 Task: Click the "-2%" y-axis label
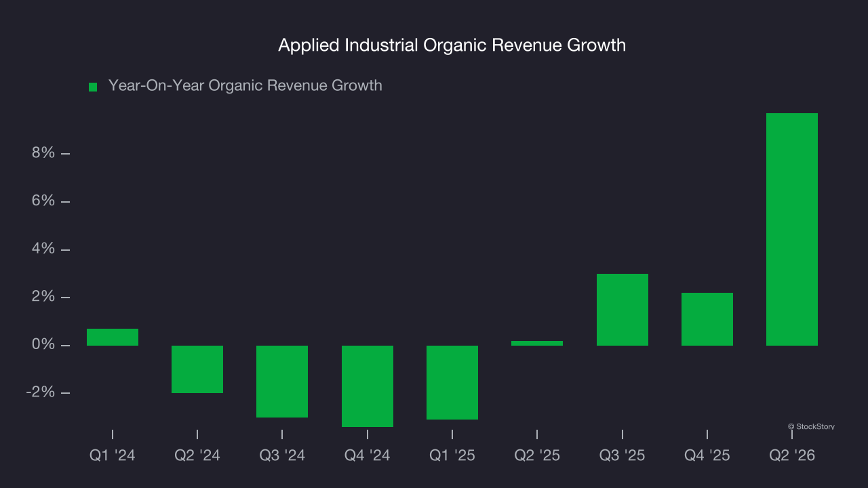40,393
